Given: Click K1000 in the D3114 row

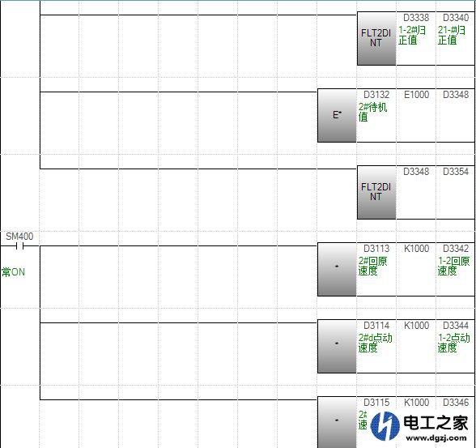Looking at the screenshot, I should 416,326.
